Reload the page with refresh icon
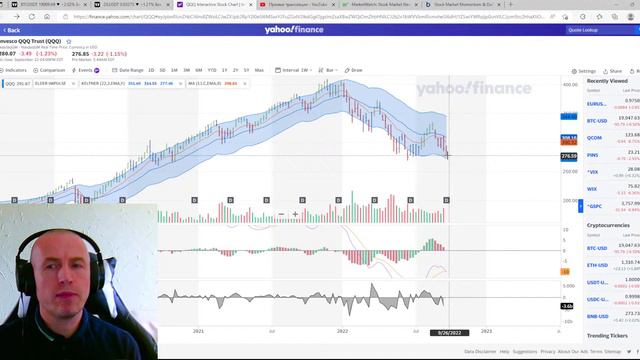 coord(32,17)
